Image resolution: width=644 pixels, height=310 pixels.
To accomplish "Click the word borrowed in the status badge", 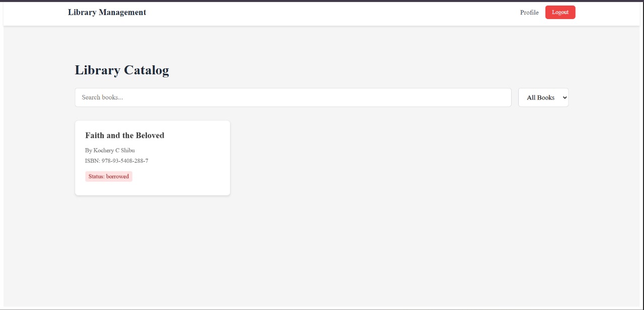I will [117, 176].
